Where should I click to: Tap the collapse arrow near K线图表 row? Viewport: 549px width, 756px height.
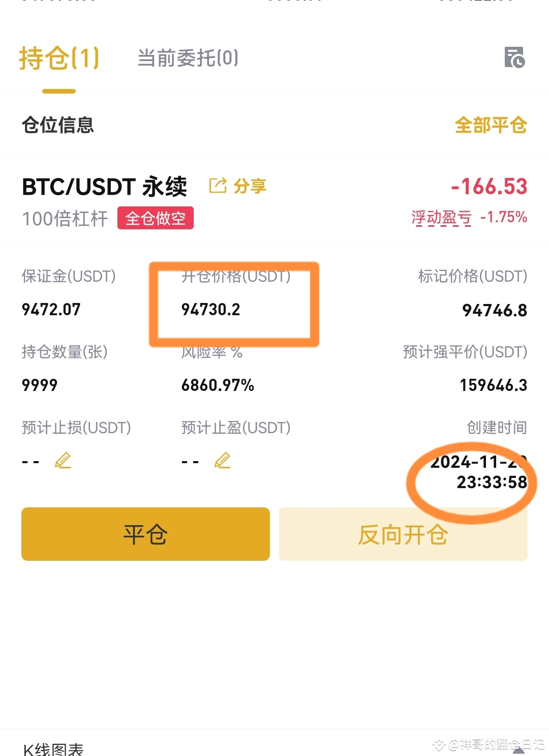tap(518, 749)
